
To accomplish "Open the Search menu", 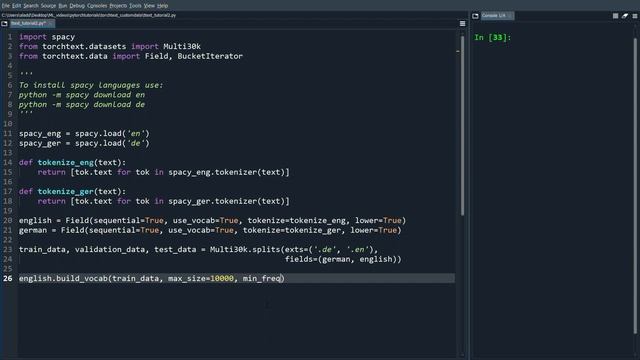I will (x=31, y=6).
